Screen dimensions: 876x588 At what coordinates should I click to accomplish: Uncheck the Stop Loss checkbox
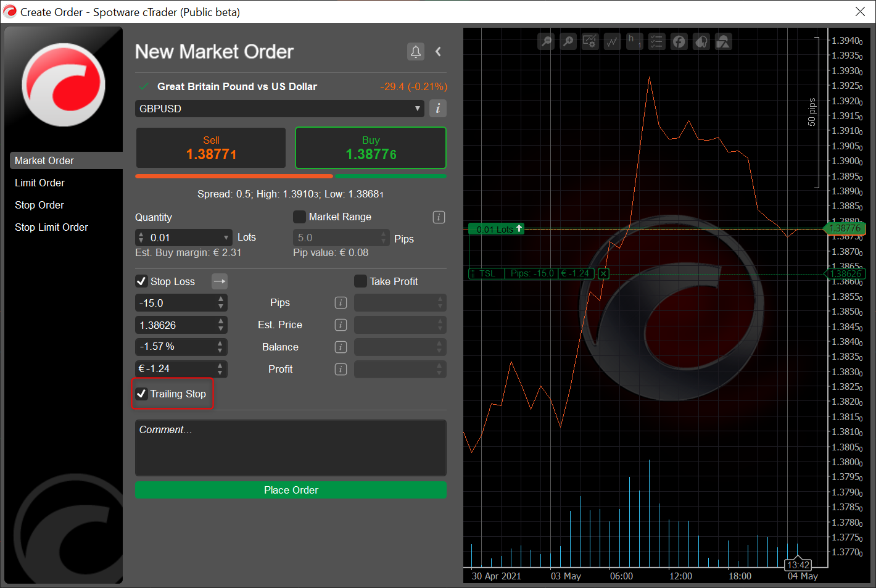(x=141, y=281)
